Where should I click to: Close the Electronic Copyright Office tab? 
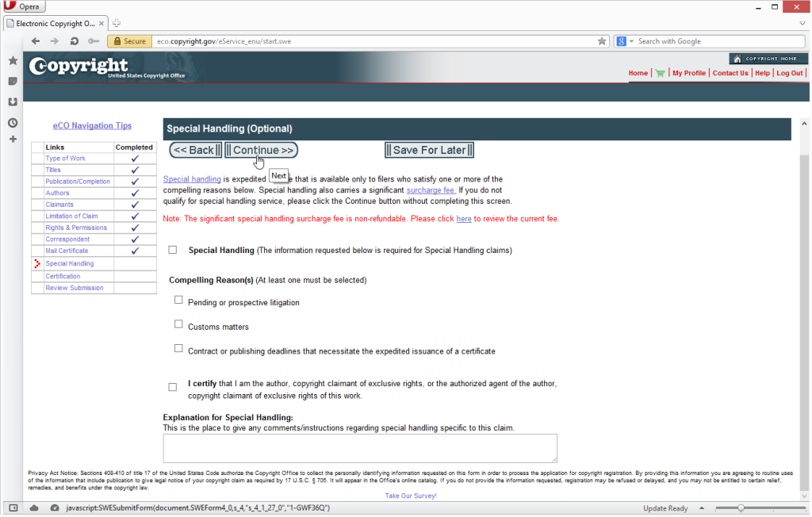coord(101,23)
